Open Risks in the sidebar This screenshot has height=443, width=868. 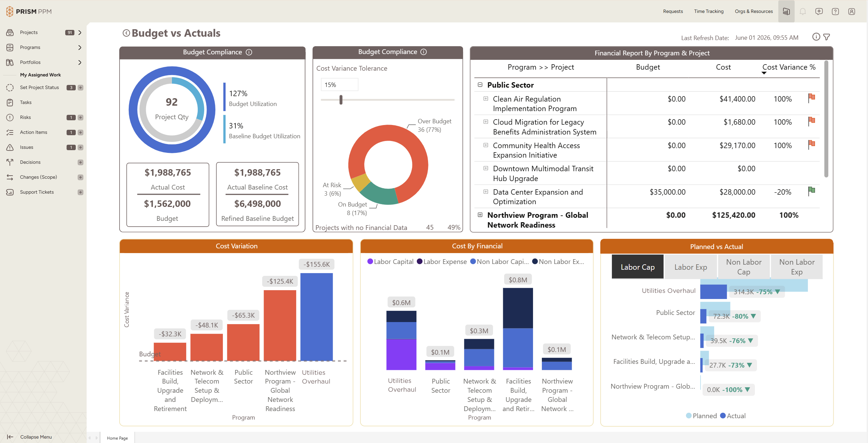[25, 117]
